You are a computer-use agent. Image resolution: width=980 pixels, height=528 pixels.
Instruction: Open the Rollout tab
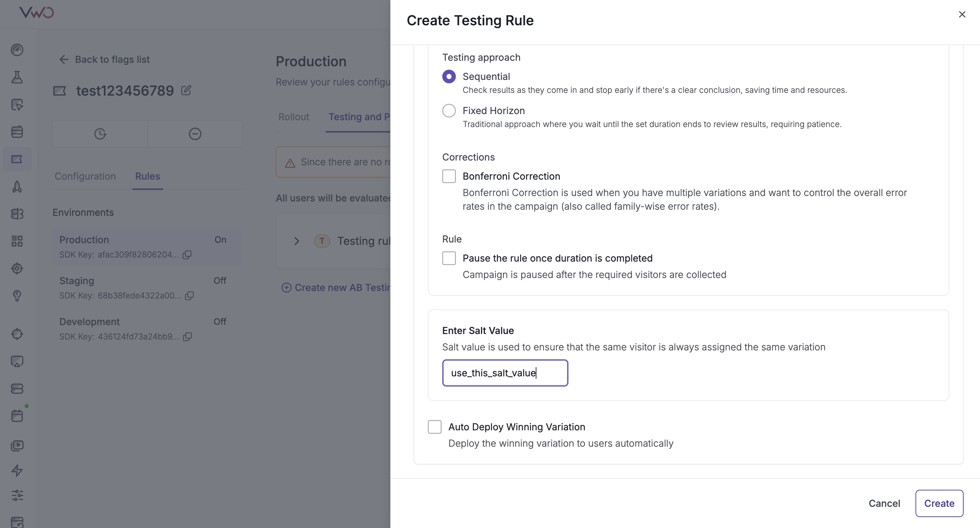294,117
